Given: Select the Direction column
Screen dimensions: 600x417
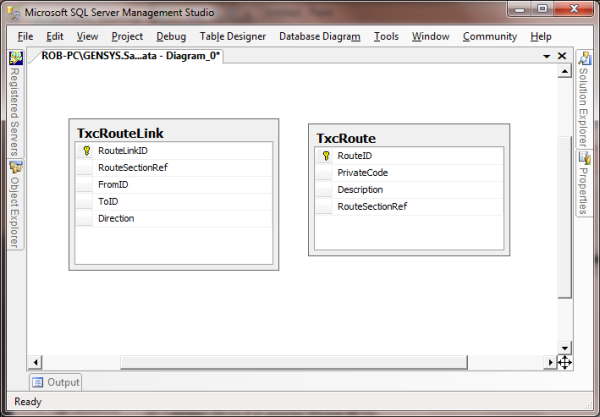Looking at the screenshot, I should pyautogui.click(x=174, y=218).
